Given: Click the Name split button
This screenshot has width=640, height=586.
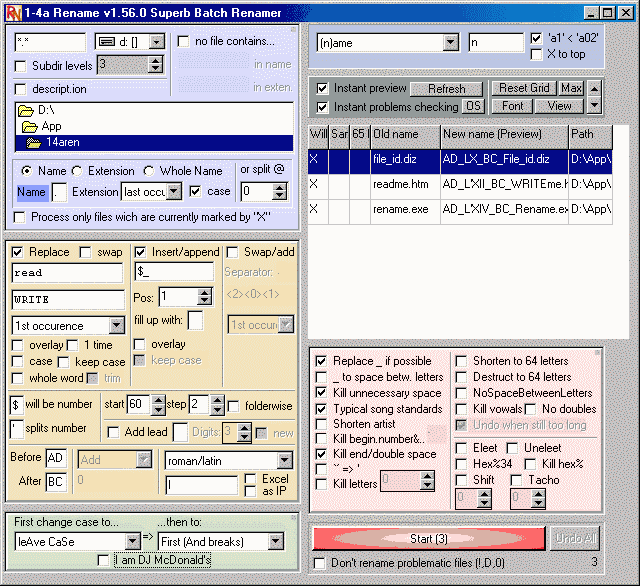Looking at the screenshot, I should 31,192.
